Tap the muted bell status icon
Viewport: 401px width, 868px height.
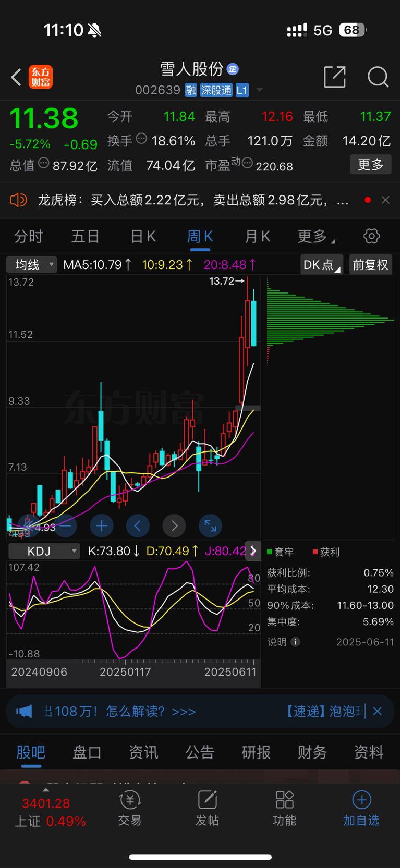coord(94,30)
